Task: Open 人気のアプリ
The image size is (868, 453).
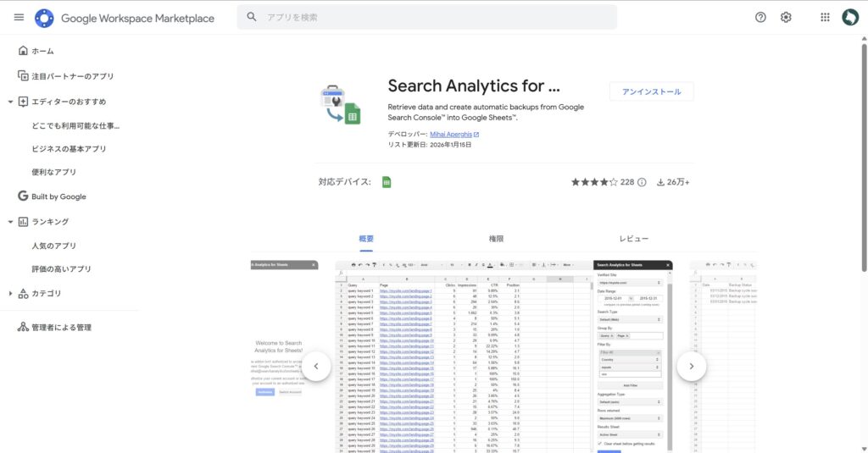Action: pos(53,246)
